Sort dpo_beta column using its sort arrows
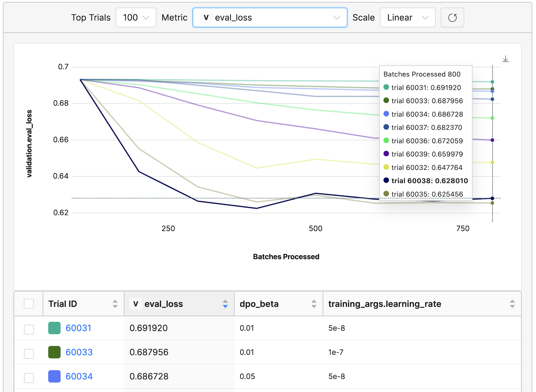 click(314, 304)
